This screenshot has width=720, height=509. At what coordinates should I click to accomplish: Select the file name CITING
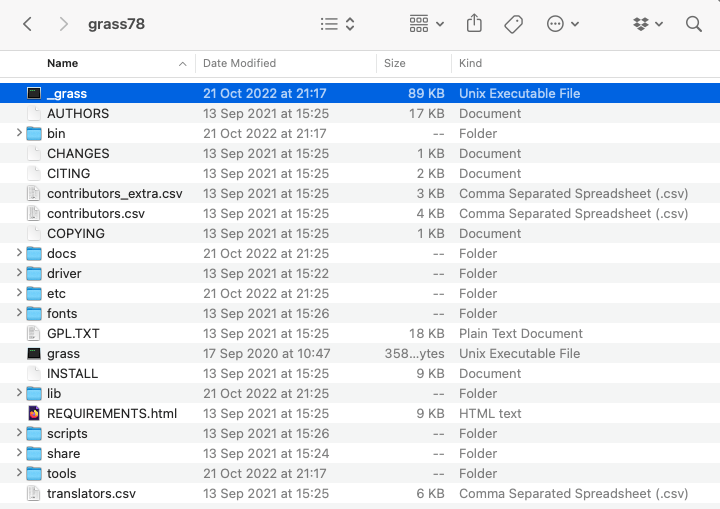[68, 174]
